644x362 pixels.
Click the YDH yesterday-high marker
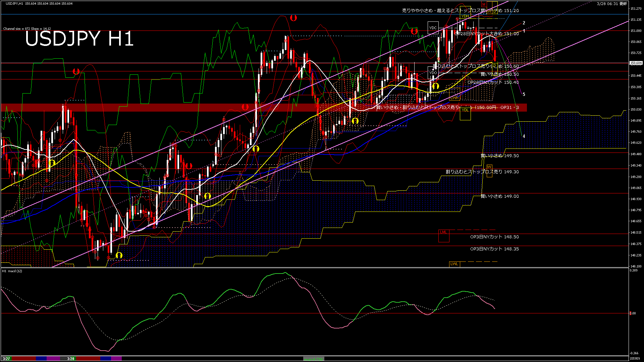click(x=465, y=16)
